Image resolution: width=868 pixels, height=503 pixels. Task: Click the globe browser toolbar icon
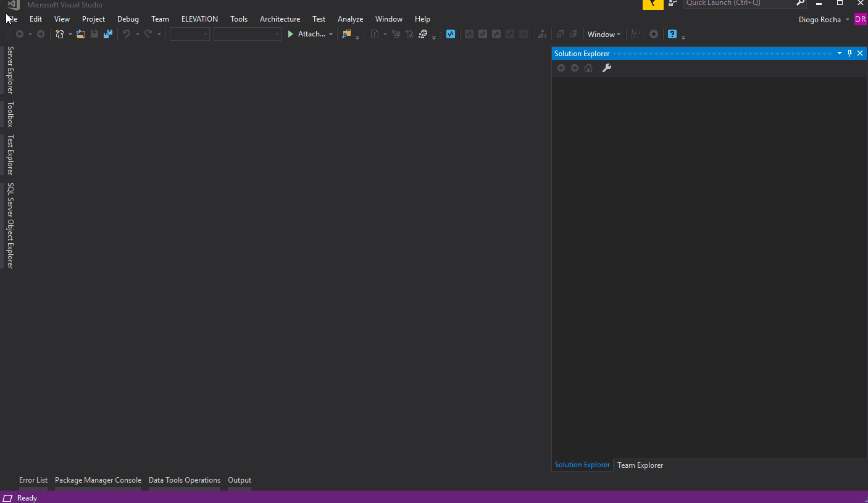tap(423, 35)
